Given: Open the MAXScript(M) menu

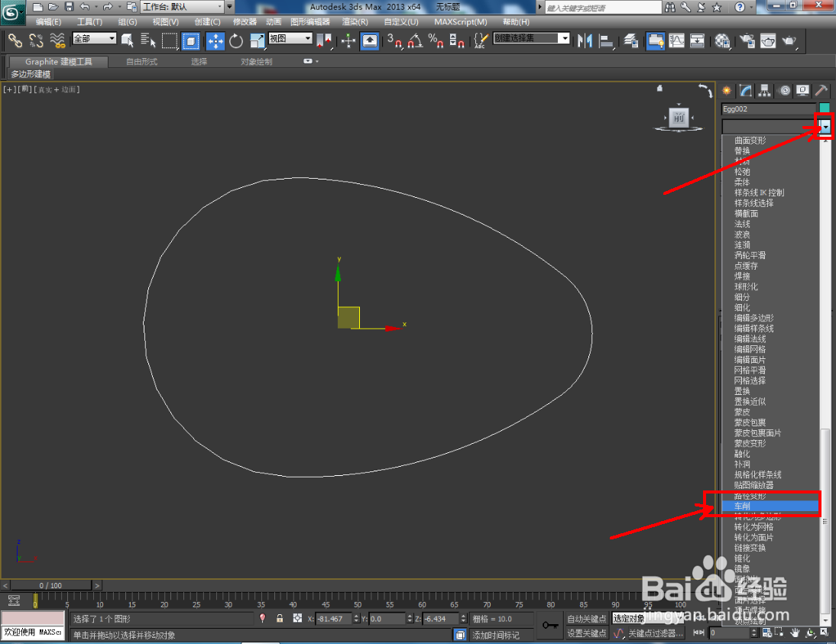Looking at the screenshot, I should click(x=461, y=22).
